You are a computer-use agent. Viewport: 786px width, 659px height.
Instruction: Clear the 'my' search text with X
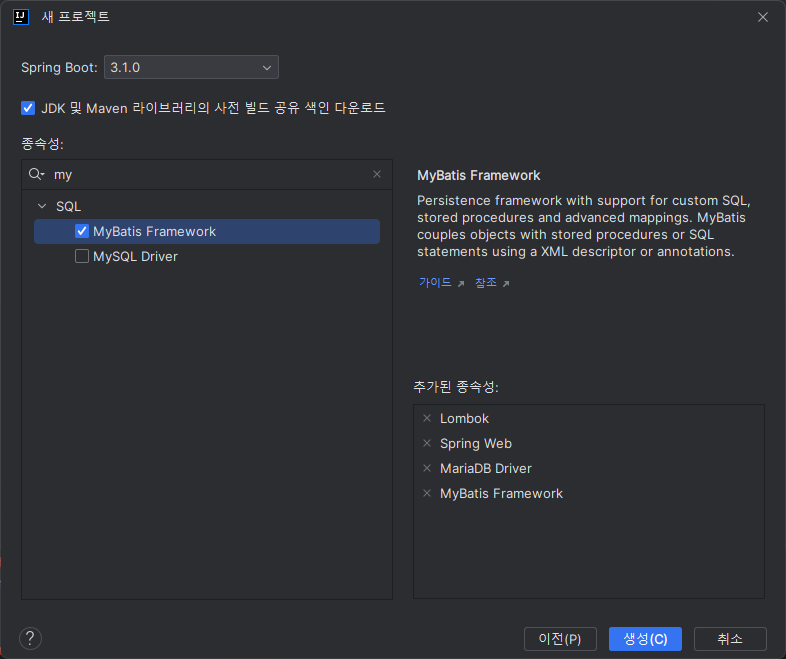tap(377, 174)
